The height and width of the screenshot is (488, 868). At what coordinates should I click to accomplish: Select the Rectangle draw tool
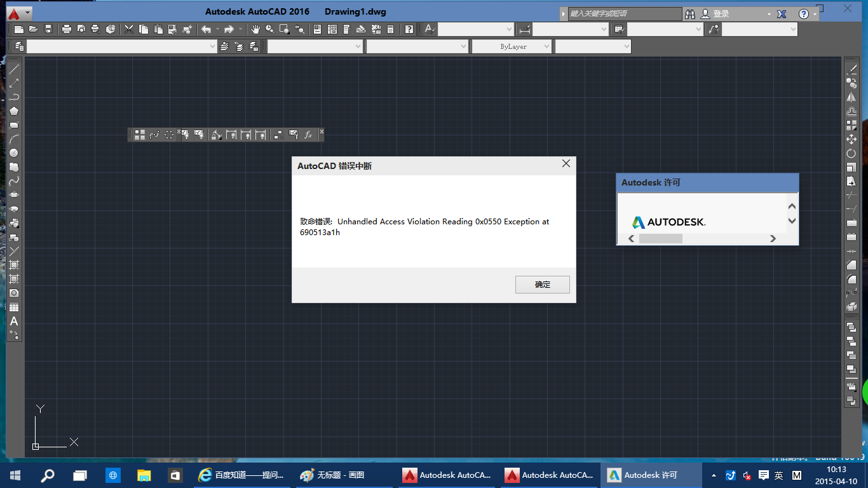(14, 125)
